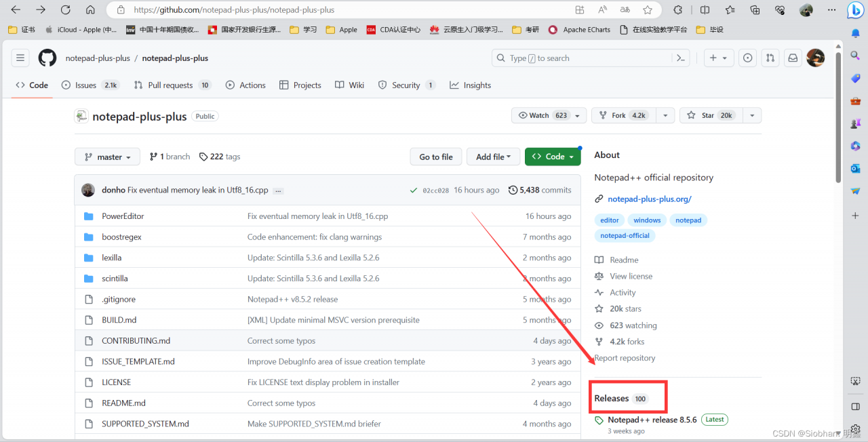Open Edge sidebar Tools briefcase icon
Viewport: 868px width, 442px height.
point(856,101)
